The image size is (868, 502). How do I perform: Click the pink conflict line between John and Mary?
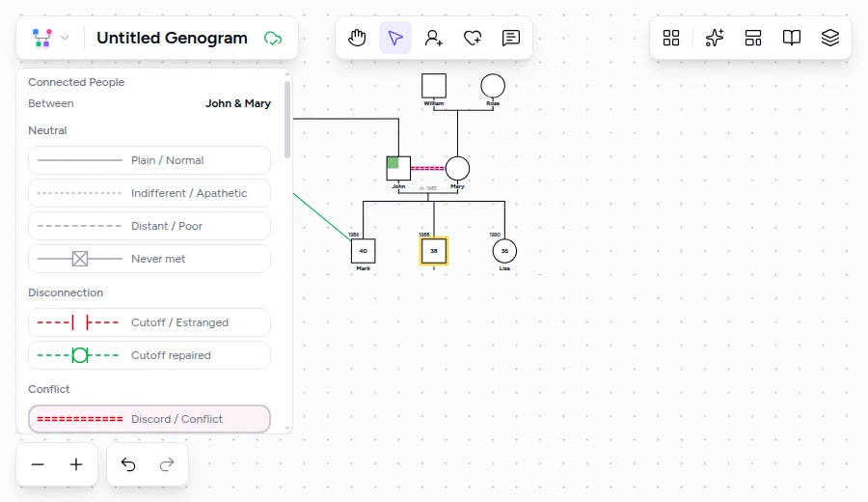point(428,168)
